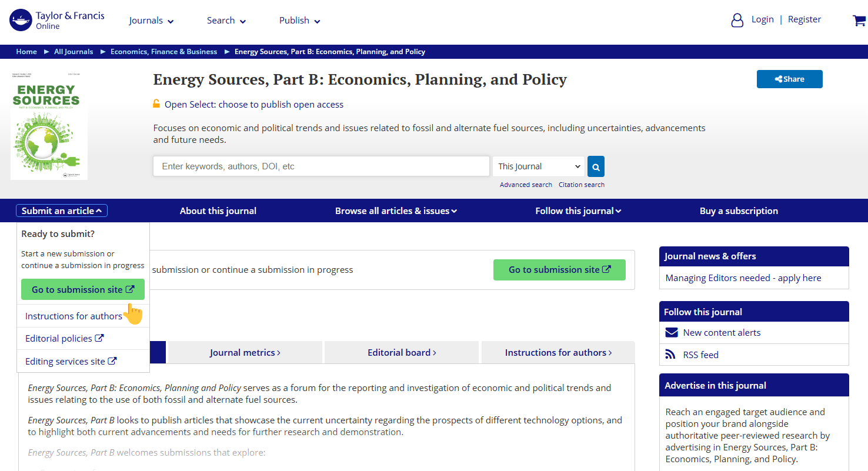
Task: Open Buy a subscription menu item
Action: tap(739, 211)
